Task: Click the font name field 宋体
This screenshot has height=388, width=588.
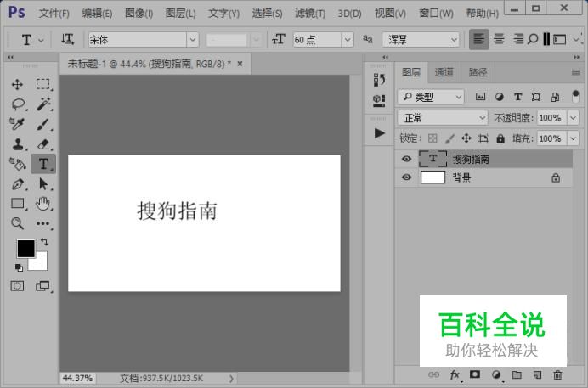Action: [x=138, y=40]
